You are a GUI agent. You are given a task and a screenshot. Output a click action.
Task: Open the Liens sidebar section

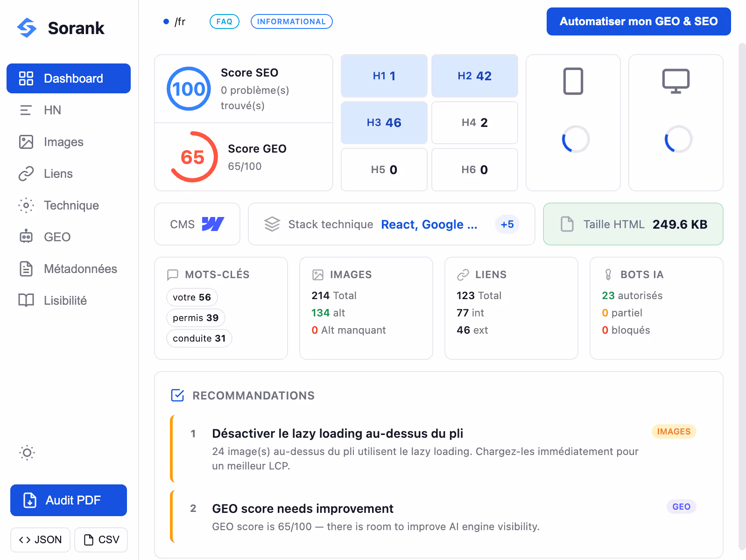69,174
